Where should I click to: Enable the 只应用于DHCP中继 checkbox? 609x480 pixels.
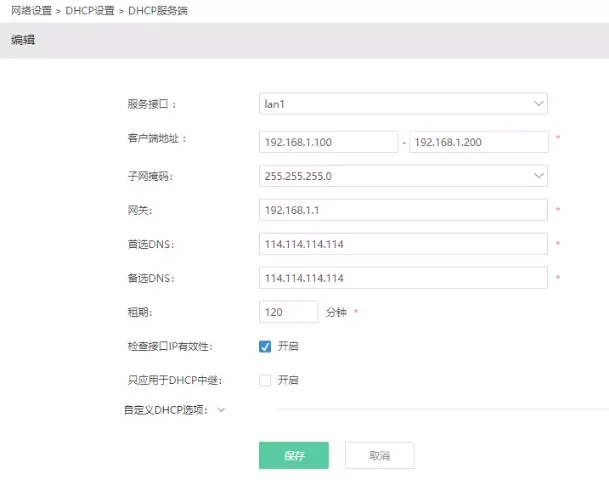265,380
